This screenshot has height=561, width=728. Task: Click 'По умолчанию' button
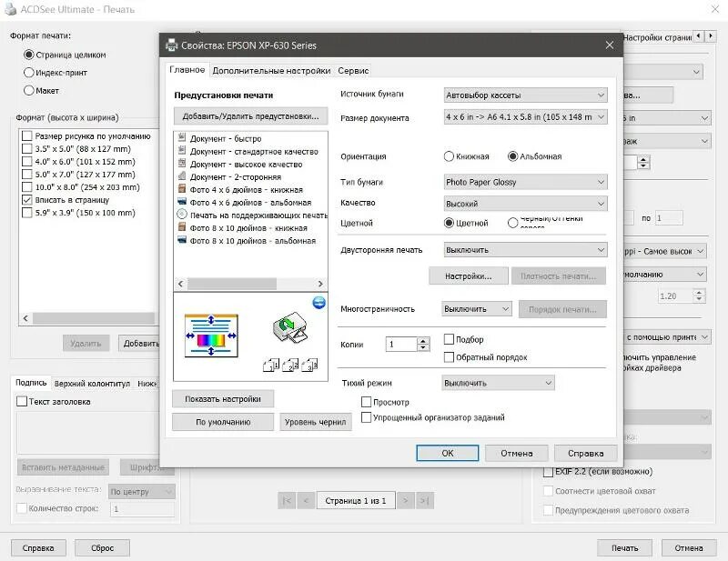coord(223,422)
